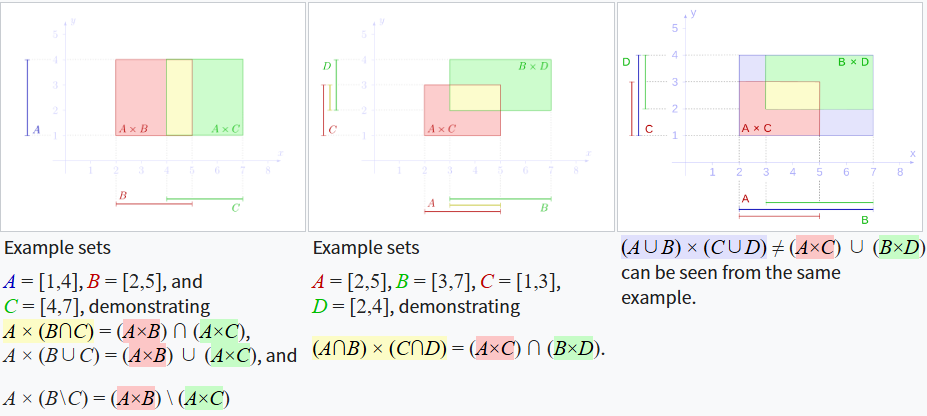
Task: Open the third diagram with blue corner regions
Action: click(x=770, y=117)
